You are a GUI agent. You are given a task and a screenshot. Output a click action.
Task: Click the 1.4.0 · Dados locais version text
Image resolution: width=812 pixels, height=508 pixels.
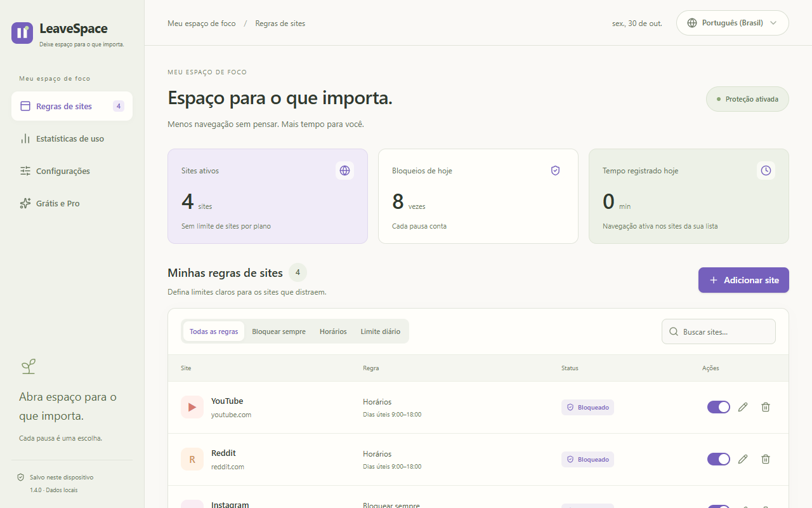(x=53, y=490)
